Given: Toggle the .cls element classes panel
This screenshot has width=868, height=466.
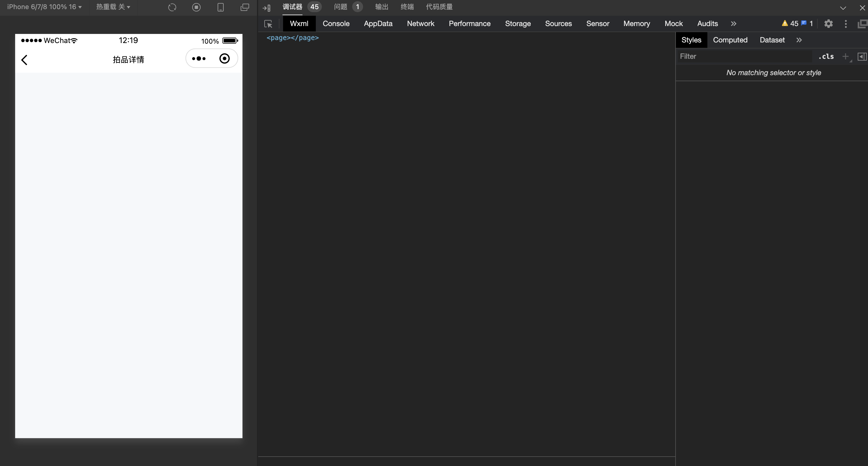Looking at the screenshot, I should point(826,56).
